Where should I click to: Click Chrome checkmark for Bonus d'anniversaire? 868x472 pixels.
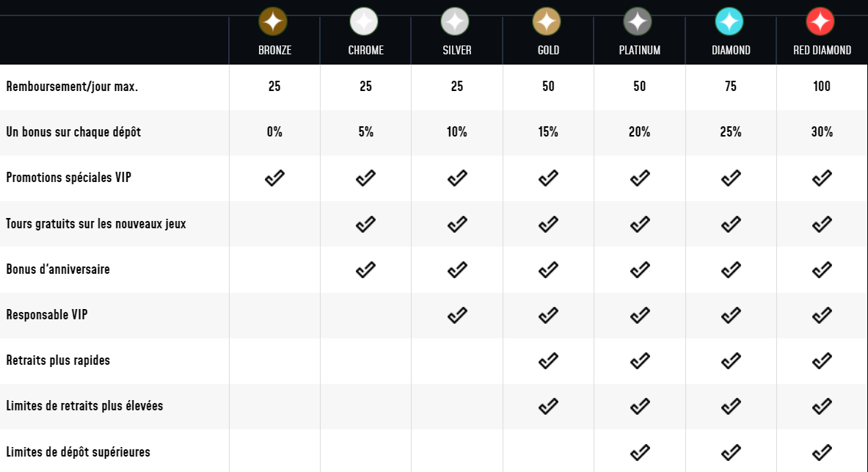(365, 269)
